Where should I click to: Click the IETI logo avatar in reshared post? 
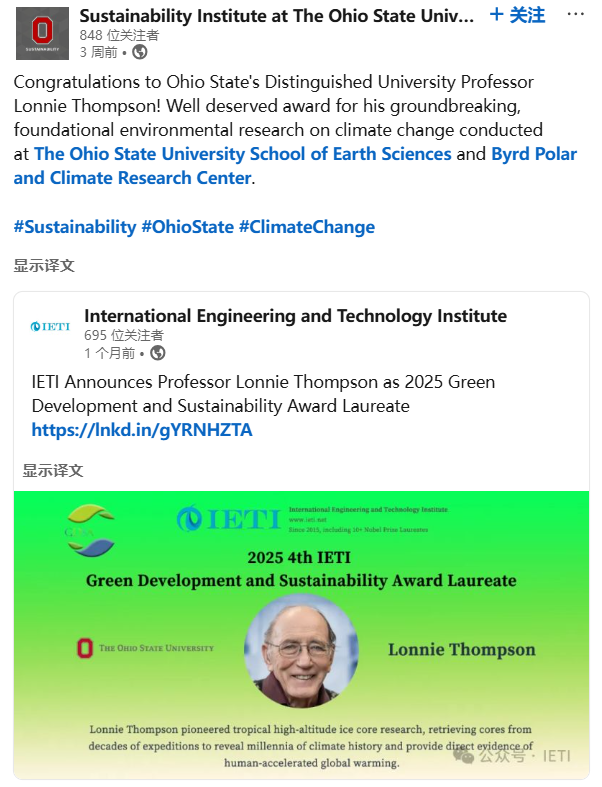coord(51,326)
